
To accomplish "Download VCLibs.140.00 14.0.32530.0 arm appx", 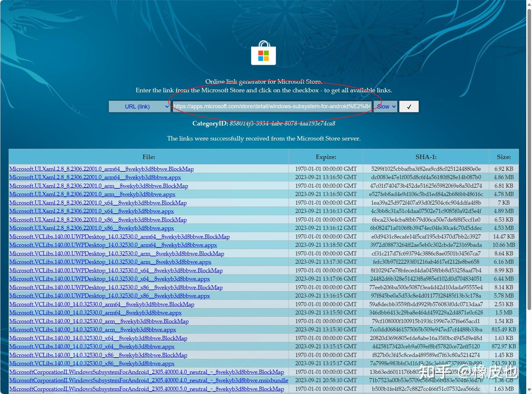I will click(x=93, y=330).
